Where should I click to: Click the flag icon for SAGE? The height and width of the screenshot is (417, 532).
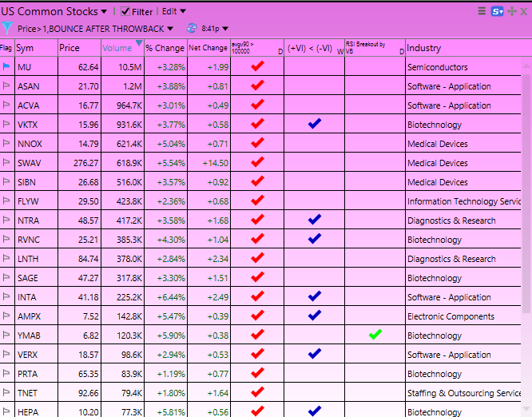[x=6, y=277]
